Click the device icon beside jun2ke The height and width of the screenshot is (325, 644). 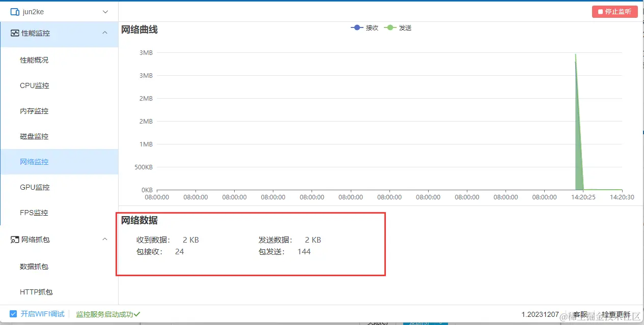coord(15,12)
